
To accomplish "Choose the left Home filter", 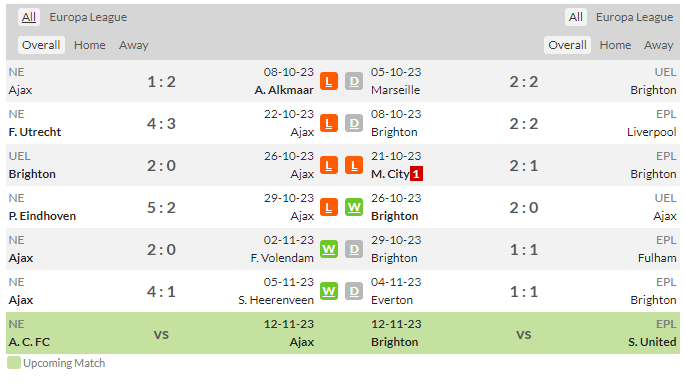I will [89, 45].
